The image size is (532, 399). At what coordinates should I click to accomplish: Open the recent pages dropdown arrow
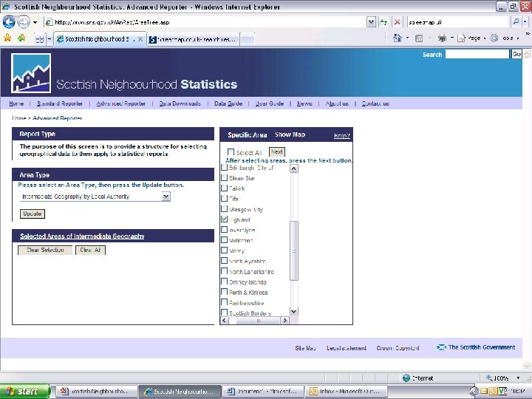35,22
